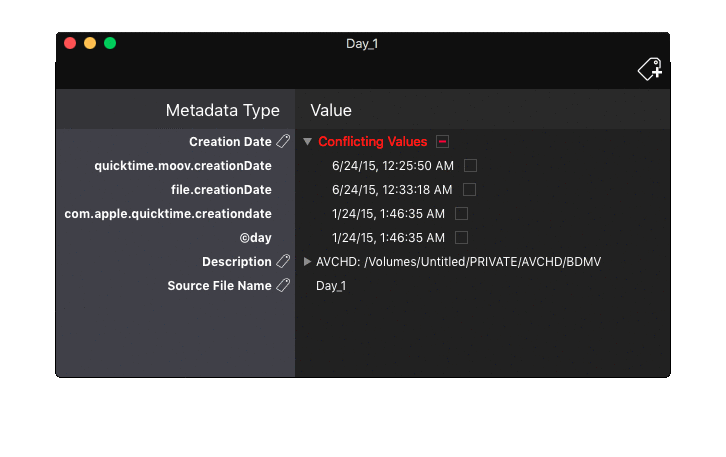Tick the com.apple.quicktime.creationdate checkbox
This screenshot has height=457, width=726.
461,213
